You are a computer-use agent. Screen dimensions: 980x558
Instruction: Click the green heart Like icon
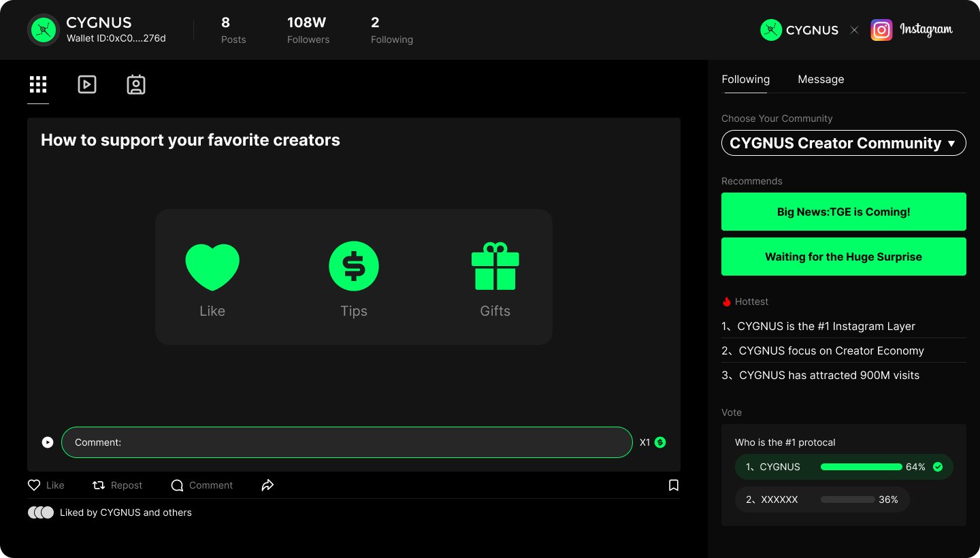(x=212, y=267)
